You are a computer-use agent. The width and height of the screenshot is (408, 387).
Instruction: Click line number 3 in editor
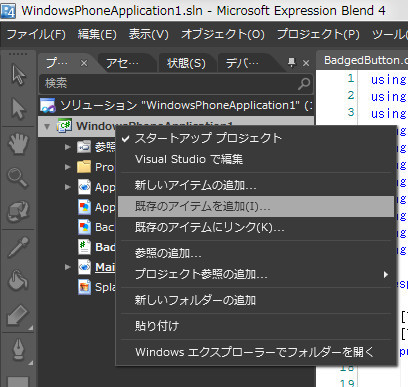(x=351, y=112)
